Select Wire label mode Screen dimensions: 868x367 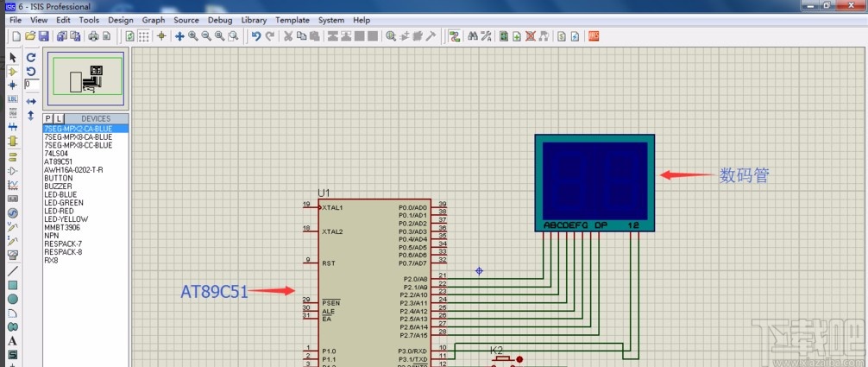tap(13, 99)
